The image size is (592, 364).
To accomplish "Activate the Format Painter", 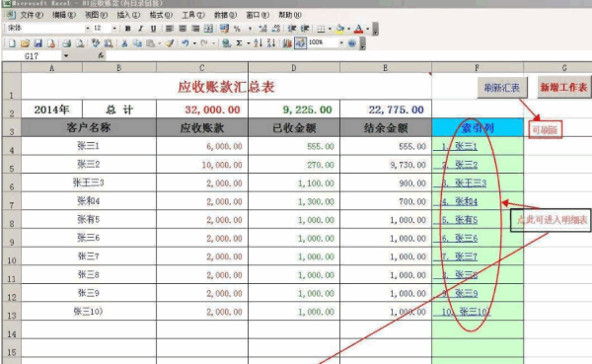I will (170, 43).
